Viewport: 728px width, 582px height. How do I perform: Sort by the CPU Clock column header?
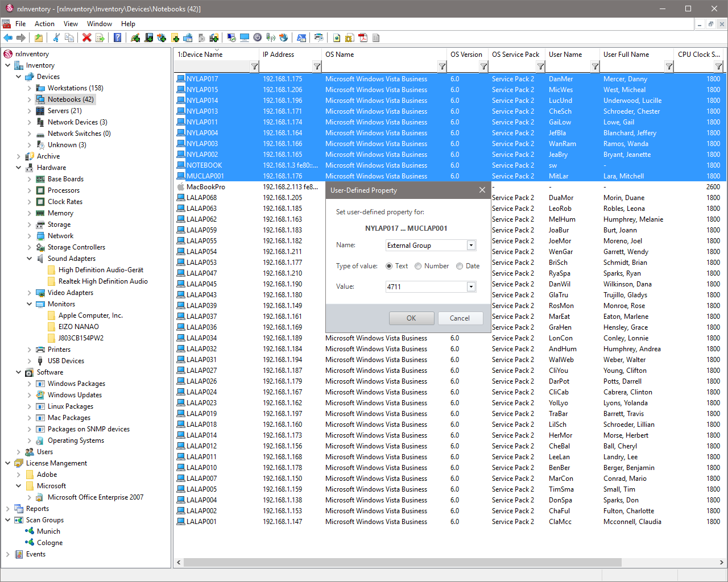point(699,55)
